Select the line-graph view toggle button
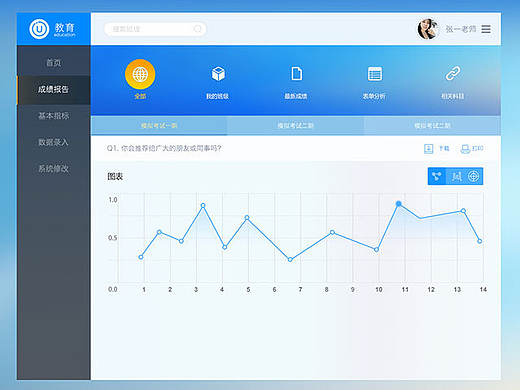Screen dimensions: 520x390 click(x=437, y=176)
